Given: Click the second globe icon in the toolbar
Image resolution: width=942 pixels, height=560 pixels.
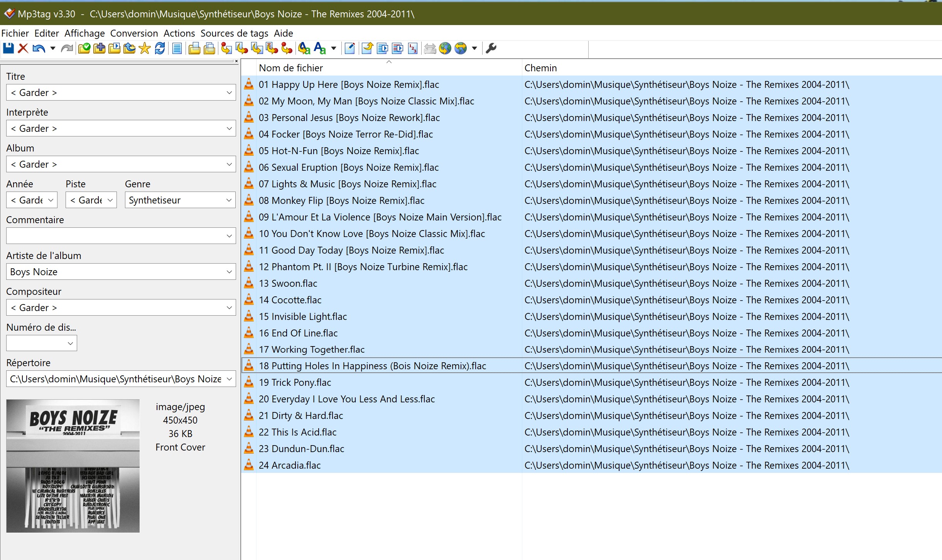Looking at the screenshot, I should [x=461, y=48].
